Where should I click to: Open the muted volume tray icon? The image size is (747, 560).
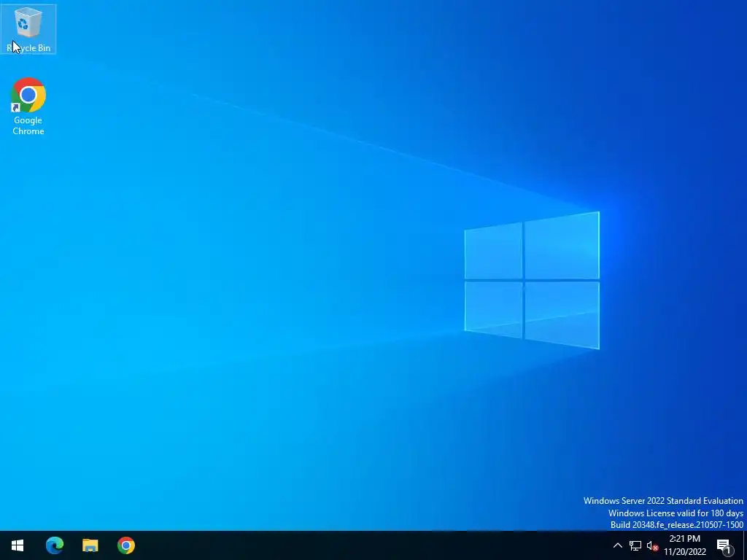pos(652,545)
